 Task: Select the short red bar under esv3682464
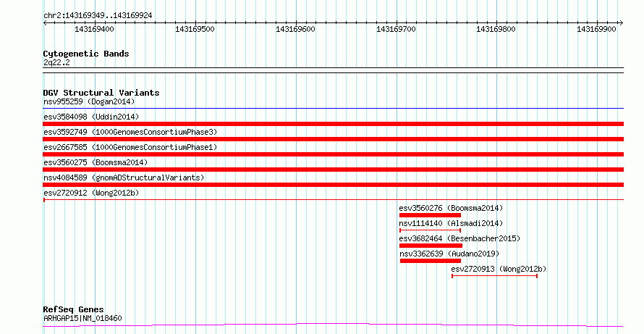tap(431, 246)
